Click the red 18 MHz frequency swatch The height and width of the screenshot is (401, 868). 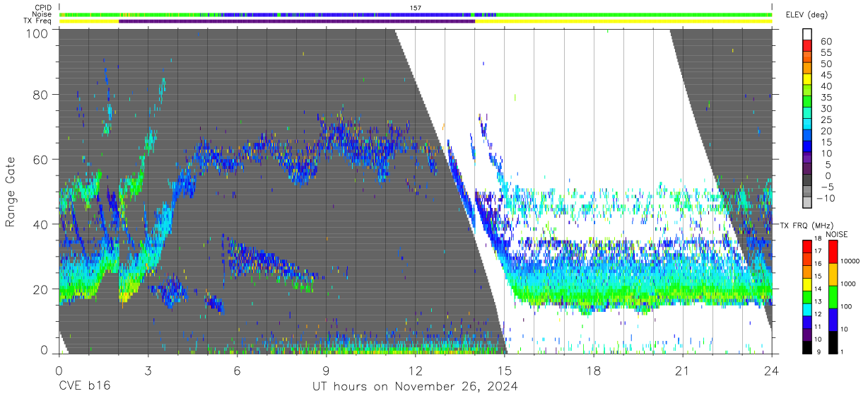[807, 247]
